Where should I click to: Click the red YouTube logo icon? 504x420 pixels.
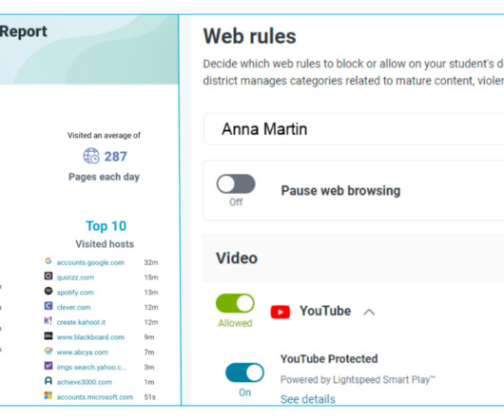coord(280,312)
